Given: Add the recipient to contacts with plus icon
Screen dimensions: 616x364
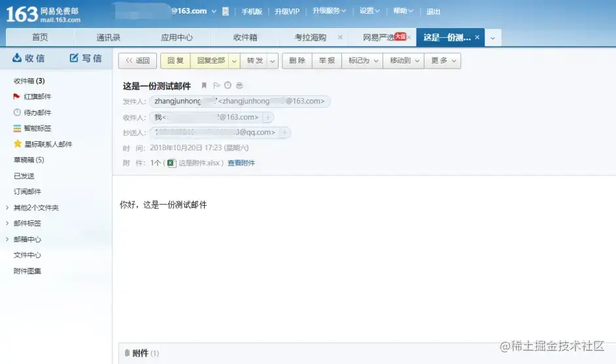Looking at the screenshot, I should pyautogui.click(x=268, y=118).
